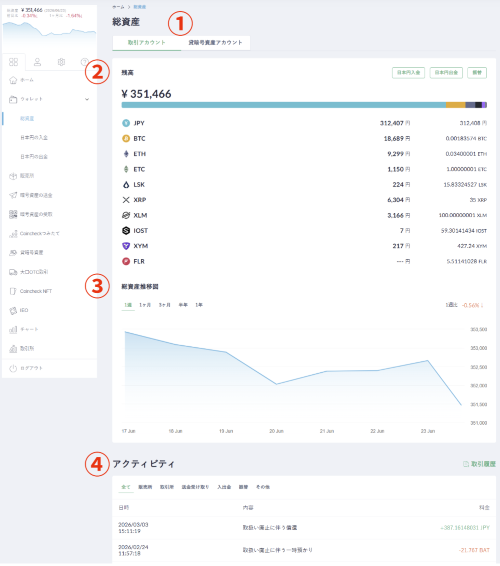This screenshot has height=566, width=500.
Task: Click the JPY teal segment of balance bar
Action: [284, 105]
